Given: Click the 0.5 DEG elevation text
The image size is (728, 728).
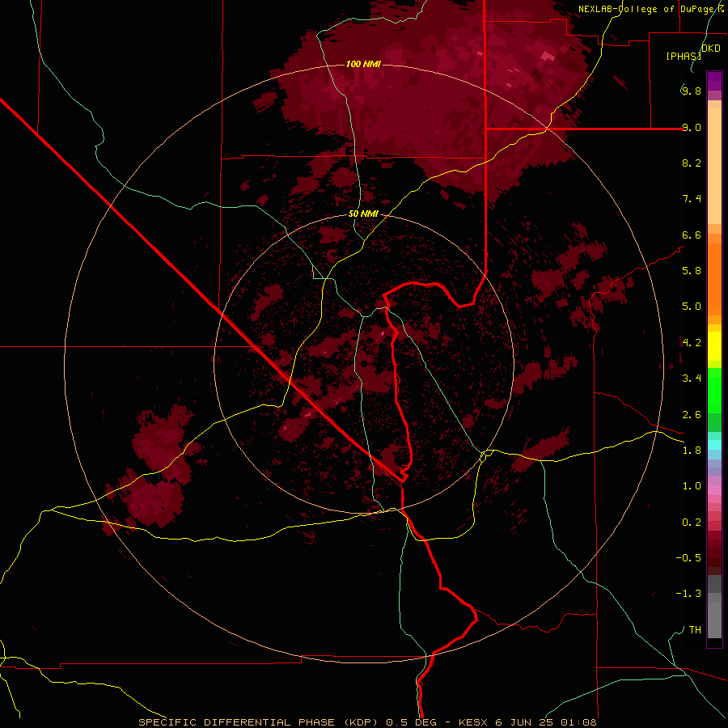Looking at the screenshot, I should click(x=410, y=722).
